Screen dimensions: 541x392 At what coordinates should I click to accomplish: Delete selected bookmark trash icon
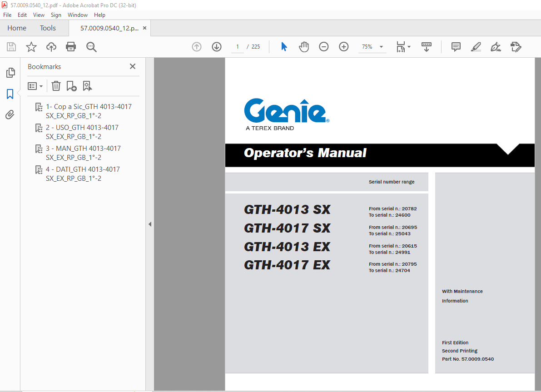tap(56, 86)
